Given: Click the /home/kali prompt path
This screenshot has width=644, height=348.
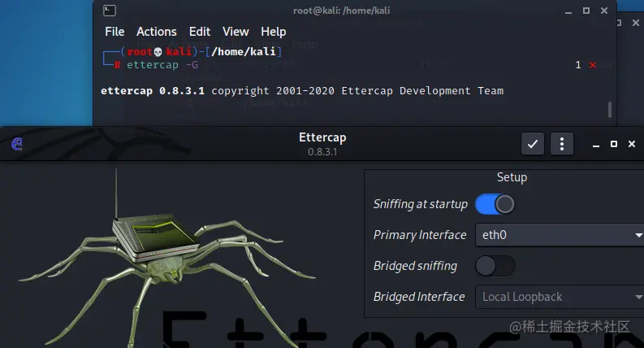Looking at the screenshot, I should tap(244, 52).
